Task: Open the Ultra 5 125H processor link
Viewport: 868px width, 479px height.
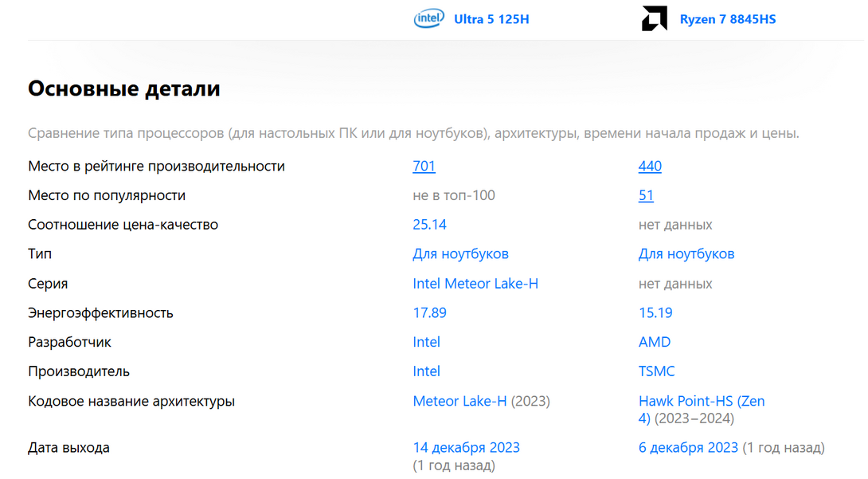Action: pos(491,19)
